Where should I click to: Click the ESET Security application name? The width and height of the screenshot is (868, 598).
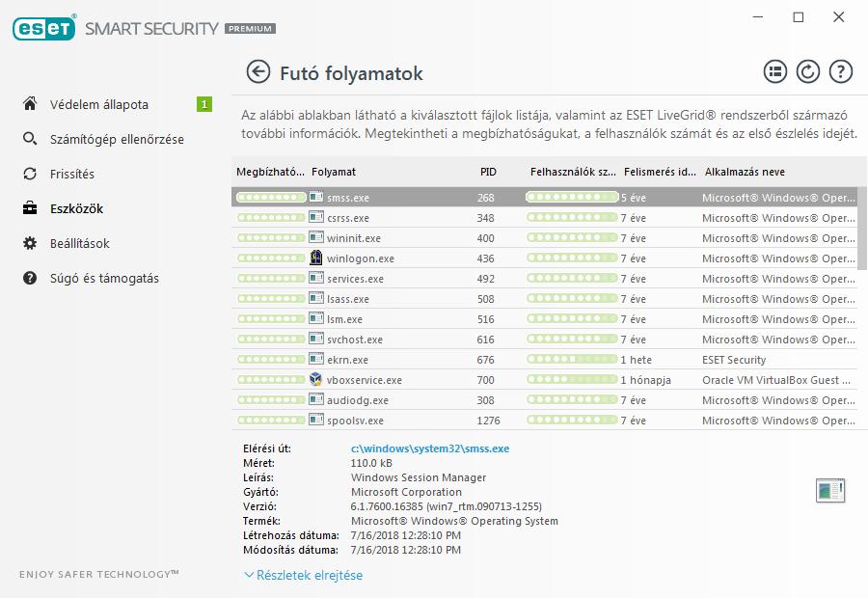pos(734,360)
